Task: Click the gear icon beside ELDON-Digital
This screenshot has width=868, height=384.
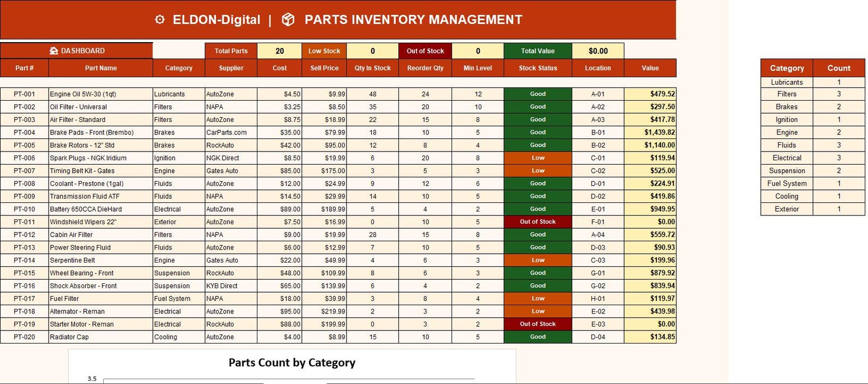Action: pyautogui.click(x=160, y=20)
